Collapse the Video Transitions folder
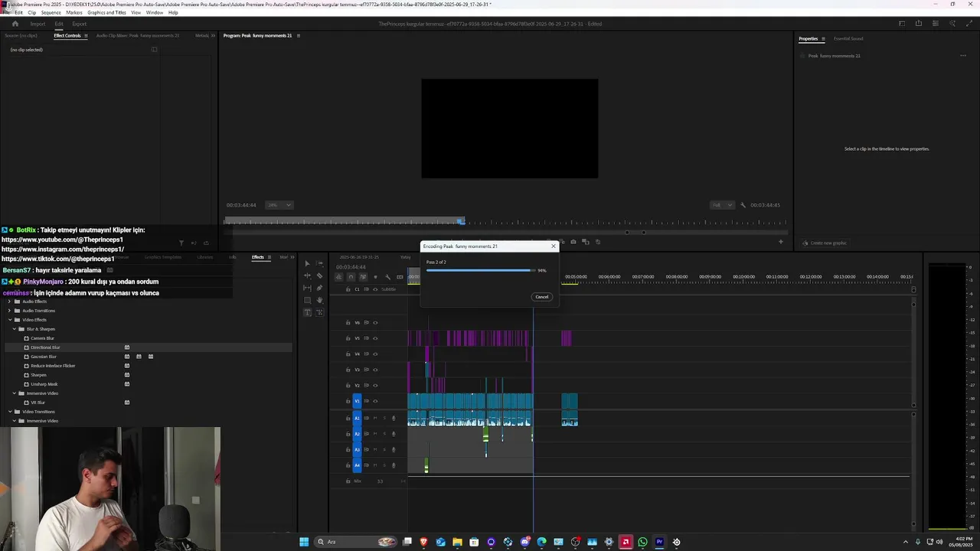 [x=9, y=412]
